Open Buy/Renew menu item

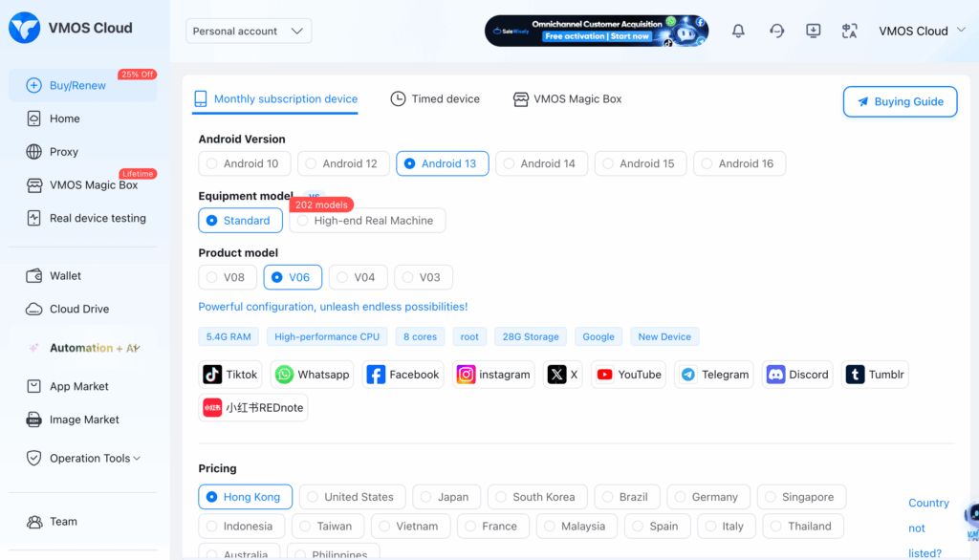pos(83,86)
